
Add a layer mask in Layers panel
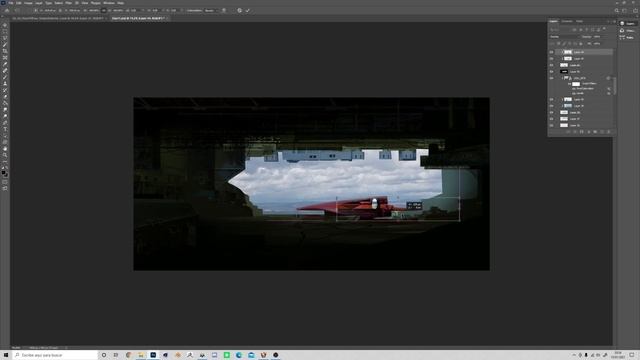[582, 132]
